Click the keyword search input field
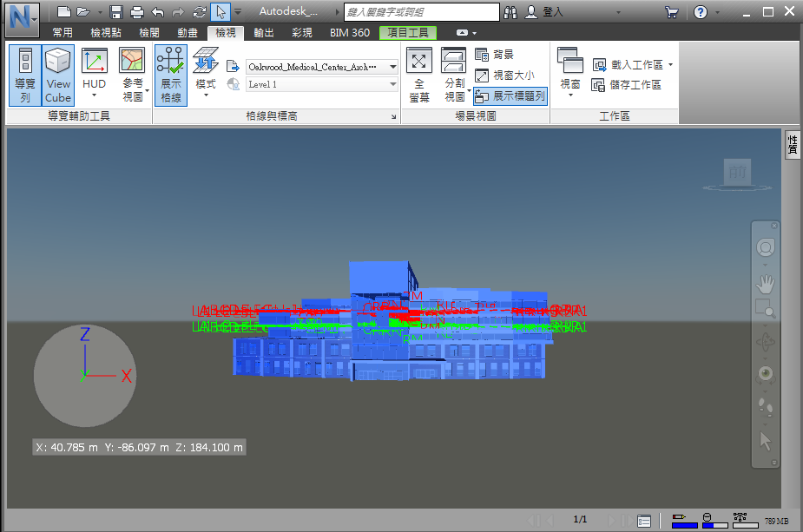The width and height of the screenshot is (803, 532). [x=422, y=12]
